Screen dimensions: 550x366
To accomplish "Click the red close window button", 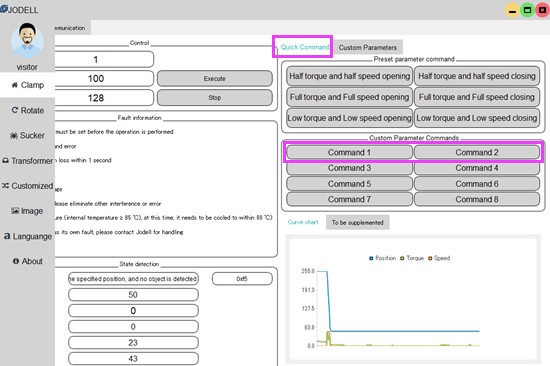I will click(x=542, y=10).
